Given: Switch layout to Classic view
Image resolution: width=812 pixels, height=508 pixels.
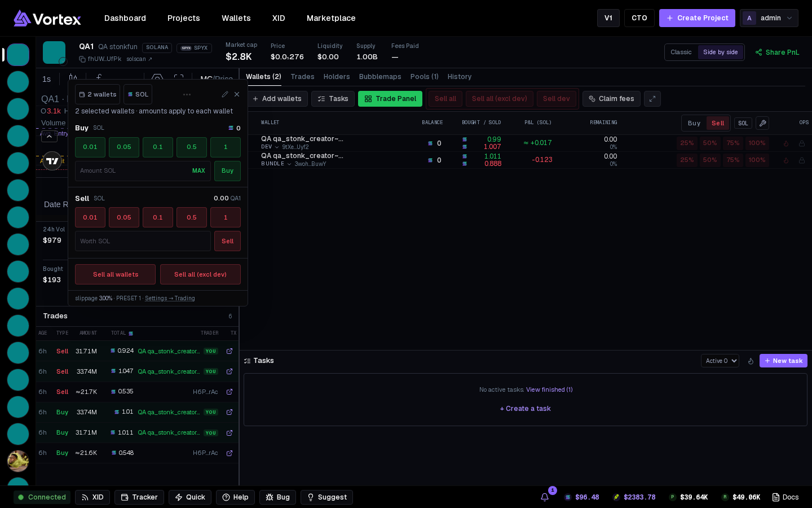Looking at the screenshot, I should [681, 52].
